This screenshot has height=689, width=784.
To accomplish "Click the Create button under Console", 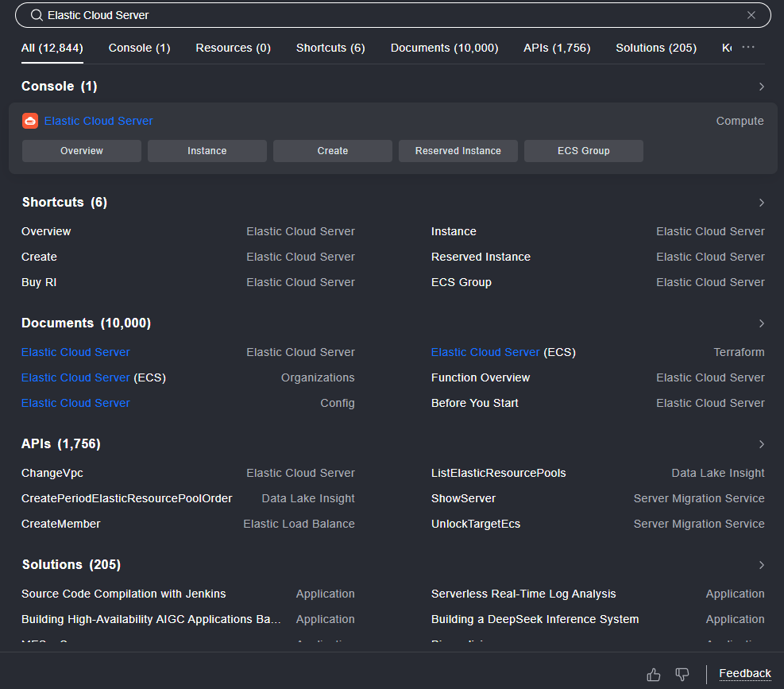I will pos(333,151).
